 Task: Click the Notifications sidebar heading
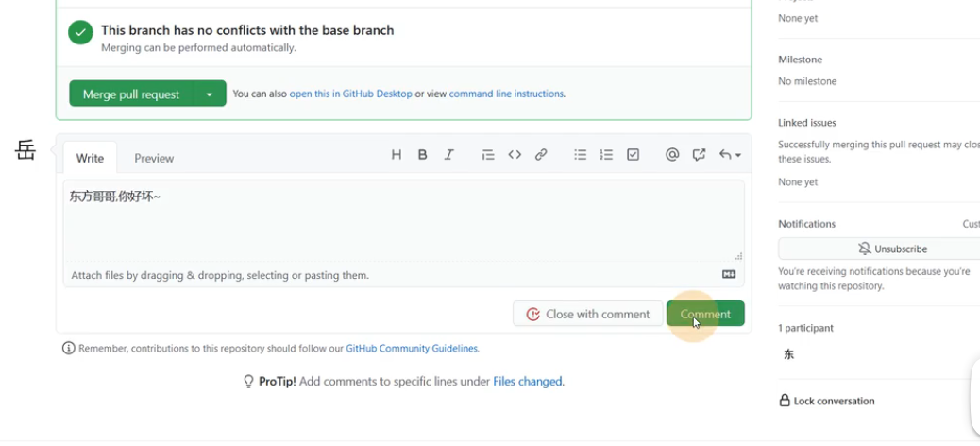coord(807,224)
